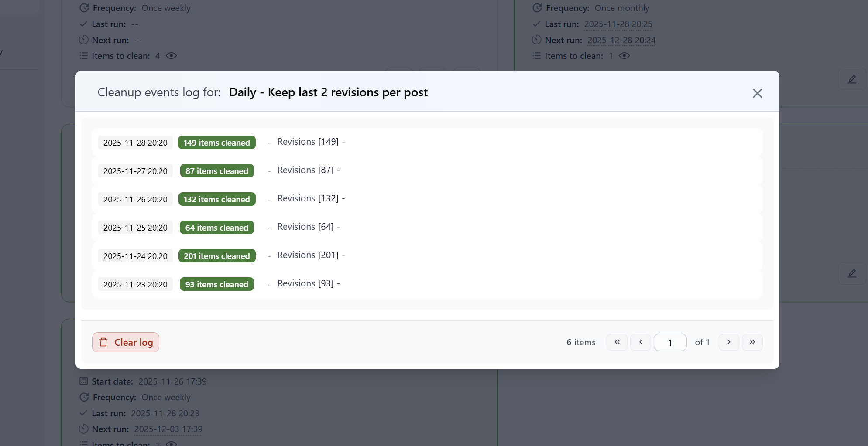
Task: Click the page number input field
Action: click(x=670, y=343)
